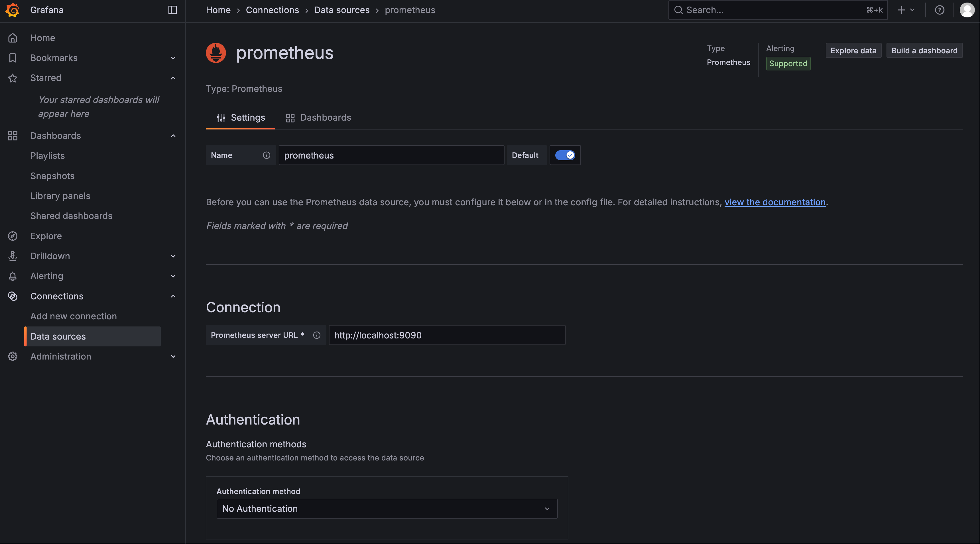Click the Grafana logo icon
Viewport: 980px width, 544px height.
[13, 10]
